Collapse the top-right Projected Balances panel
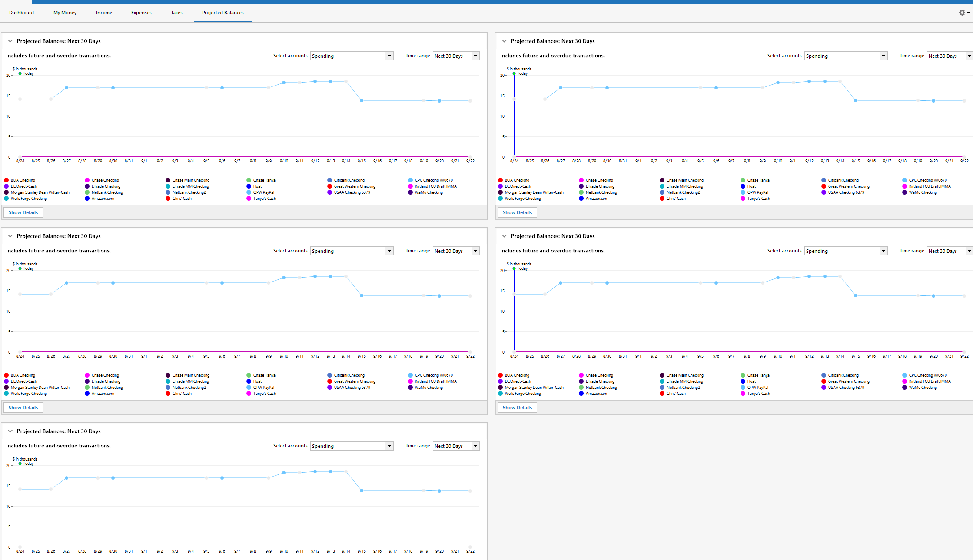The width and height of the screenshot is (973, 560). (x=504, y=41)
